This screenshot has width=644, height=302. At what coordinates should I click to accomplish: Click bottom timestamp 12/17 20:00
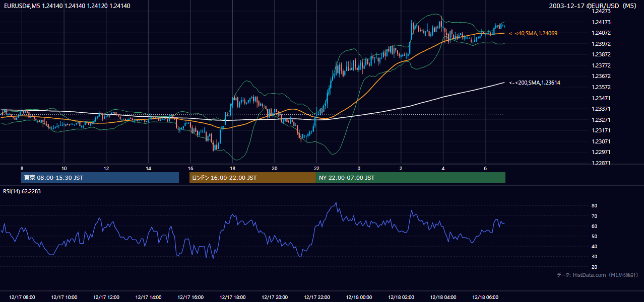[275, 297]
